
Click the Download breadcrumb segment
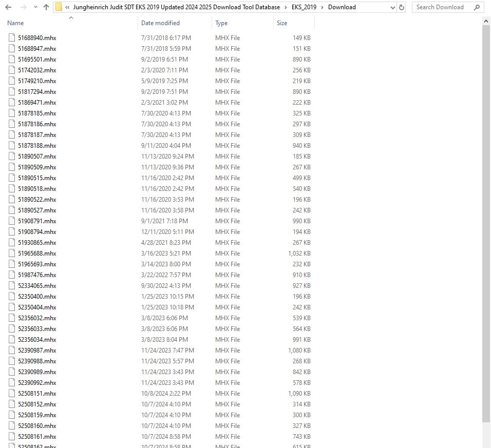(342, 7)
